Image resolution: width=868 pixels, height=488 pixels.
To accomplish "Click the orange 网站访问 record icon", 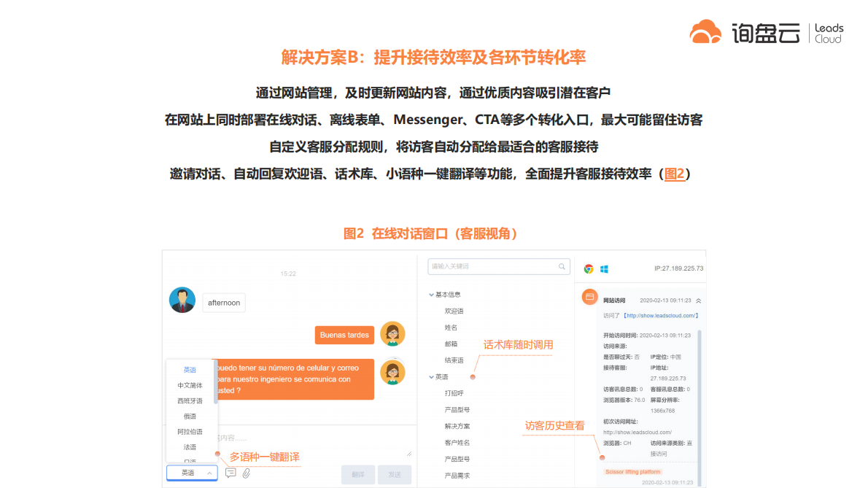I will [x=589, y=297].
